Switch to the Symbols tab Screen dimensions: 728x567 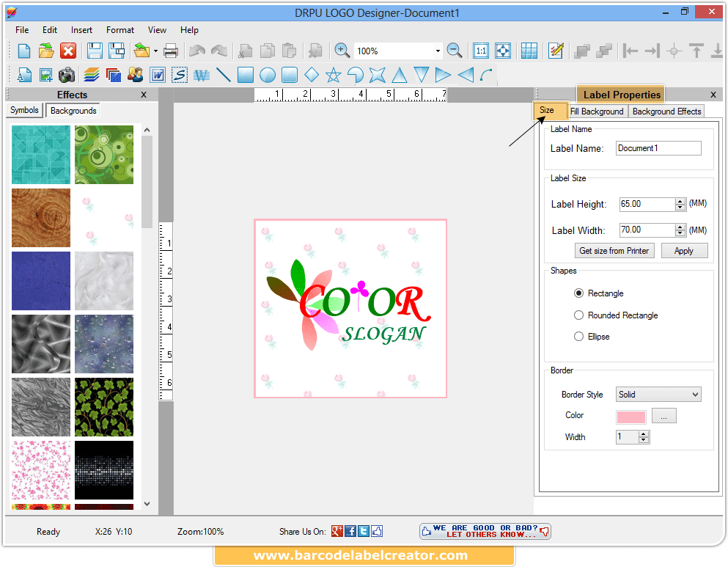coord(24,110)
